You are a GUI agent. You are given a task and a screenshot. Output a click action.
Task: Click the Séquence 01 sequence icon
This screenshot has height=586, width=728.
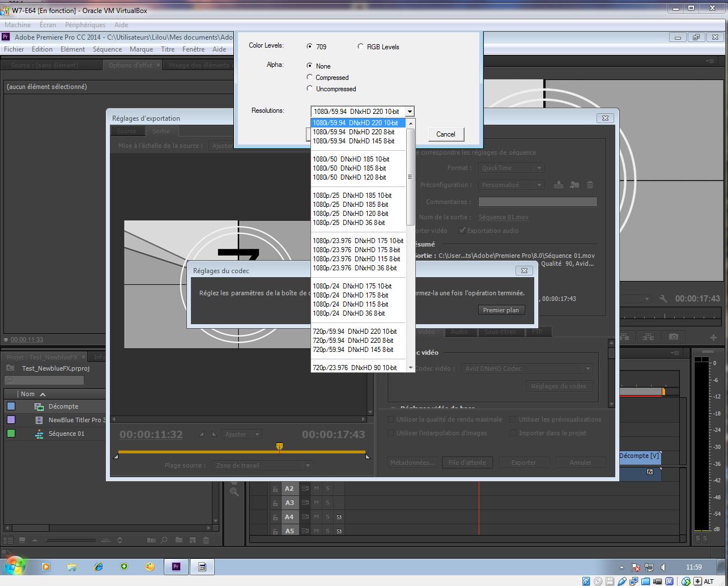(x=39, y=434)
